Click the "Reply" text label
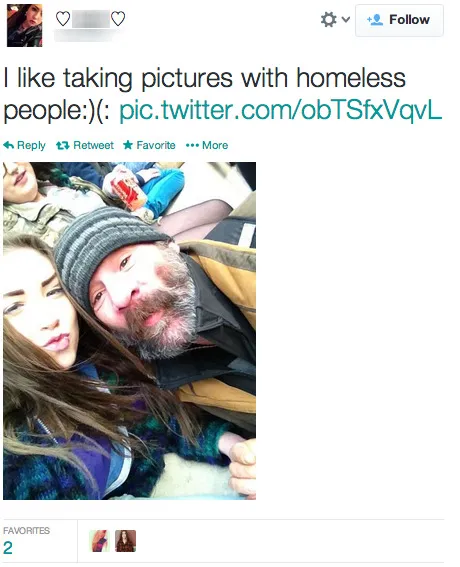Image resolution: width=460 pixels, height=567 pixels. click(31, 146)
